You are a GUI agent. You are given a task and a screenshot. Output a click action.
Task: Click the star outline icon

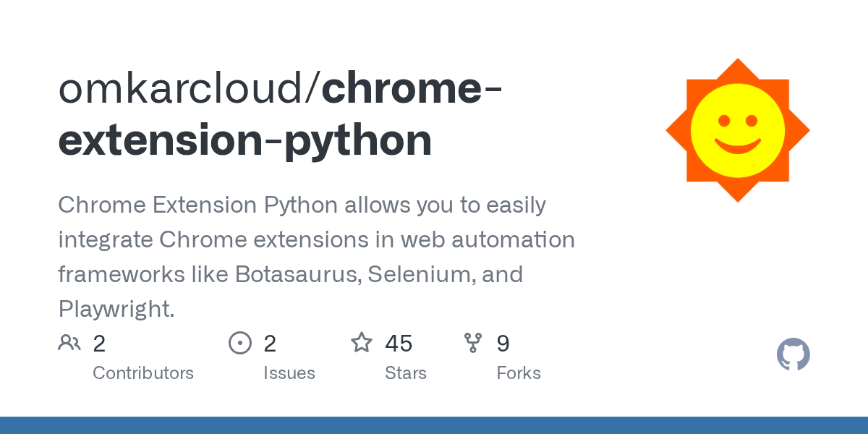click(362, 343)
